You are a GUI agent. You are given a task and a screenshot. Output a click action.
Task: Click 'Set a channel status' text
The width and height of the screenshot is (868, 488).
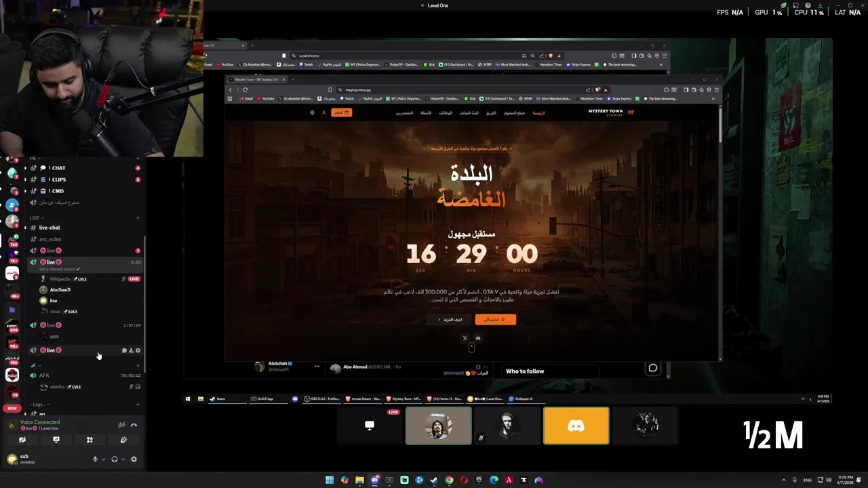coord(58,269)
